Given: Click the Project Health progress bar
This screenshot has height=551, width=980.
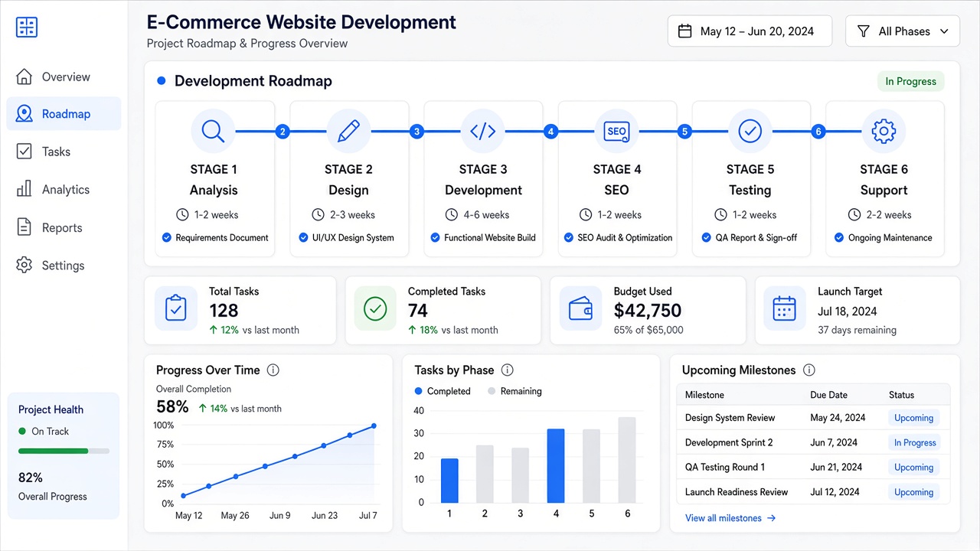Looking at the screenshot, I should pyautogui.click(x=64, y=451).
